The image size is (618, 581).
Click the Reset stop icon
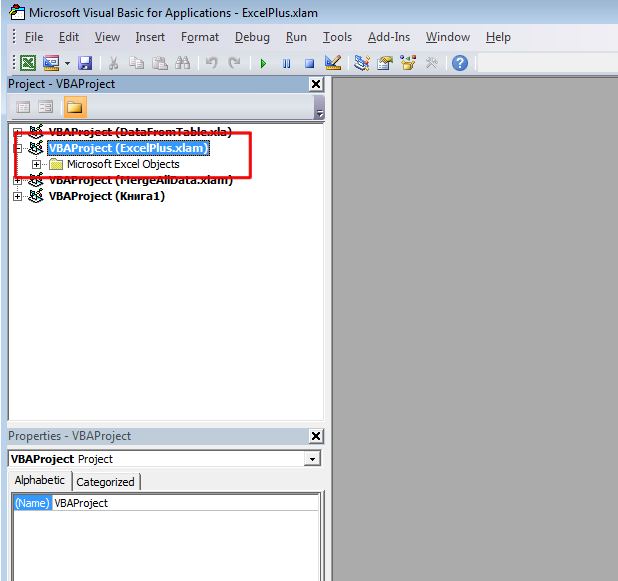pos(309,63)
